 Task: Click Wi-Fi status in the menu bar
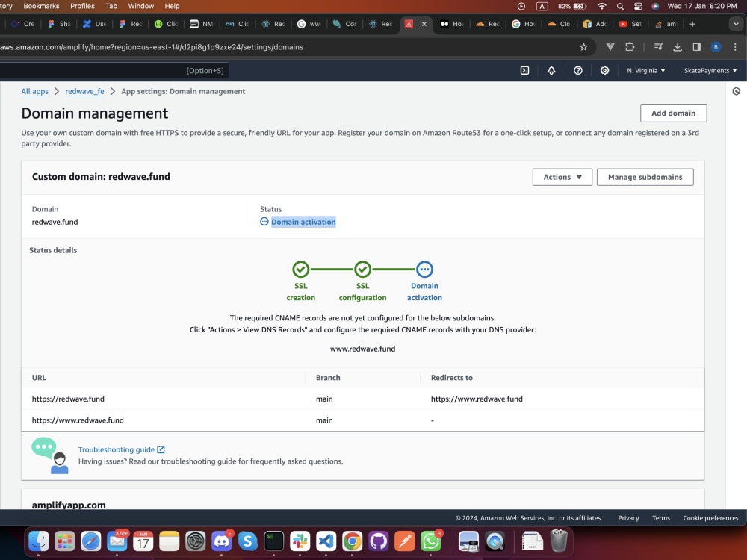pyautogui.click(x=601, y=6)
